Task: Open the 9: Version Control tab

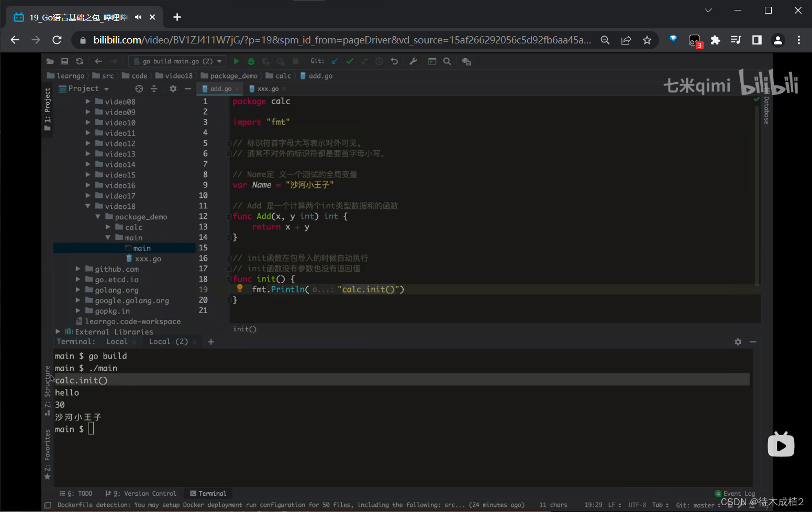Action: (x=141, y=494)
